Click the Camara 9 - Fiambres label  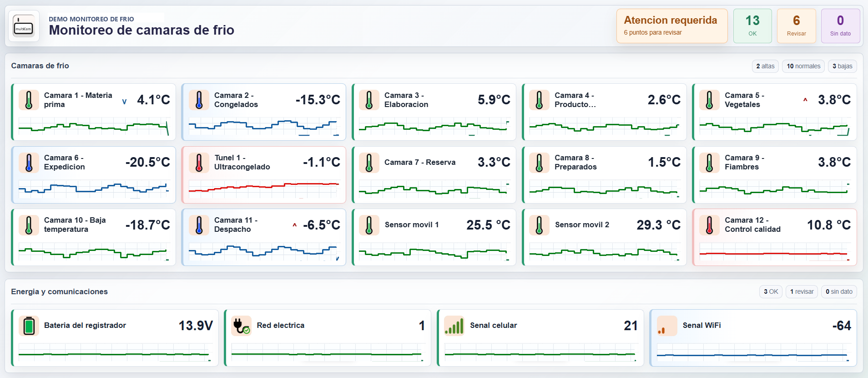pos(745,162)
